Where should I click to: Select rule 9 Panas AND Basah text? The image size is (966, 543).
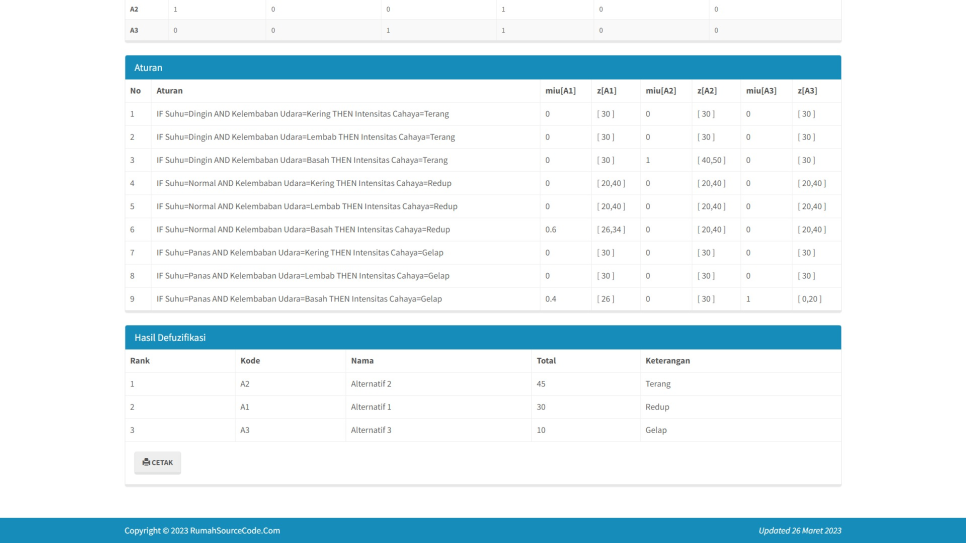[299, 299]
